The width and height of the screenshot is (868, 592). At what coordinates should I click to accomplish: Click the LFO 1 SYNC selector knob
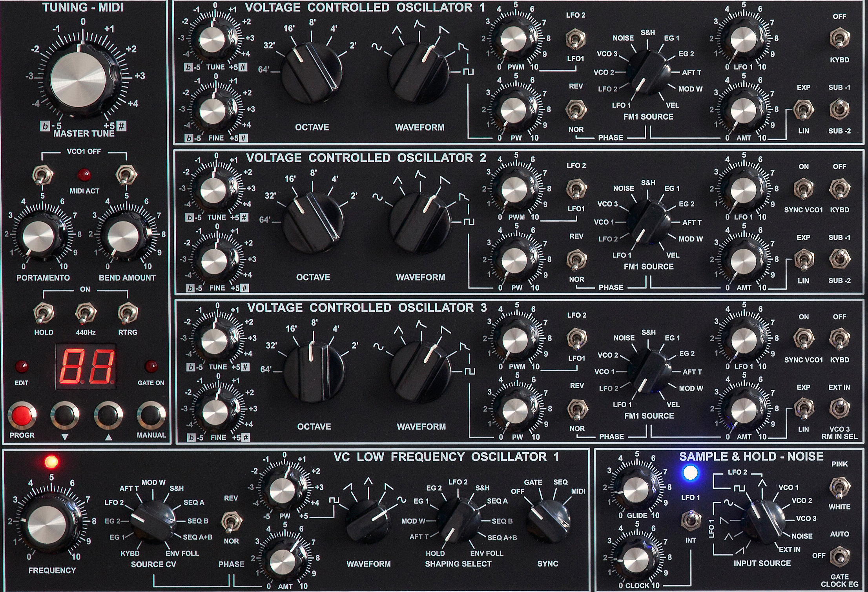548,522
